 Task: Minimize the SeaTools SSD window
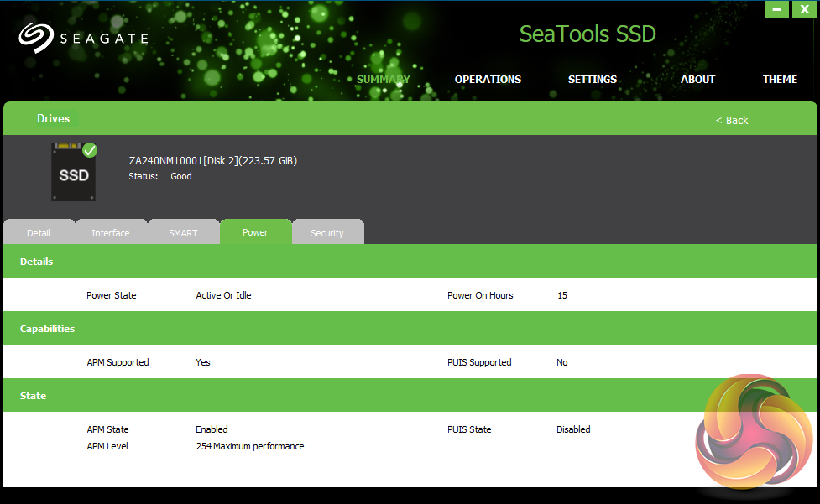click(x=777, y=8)
